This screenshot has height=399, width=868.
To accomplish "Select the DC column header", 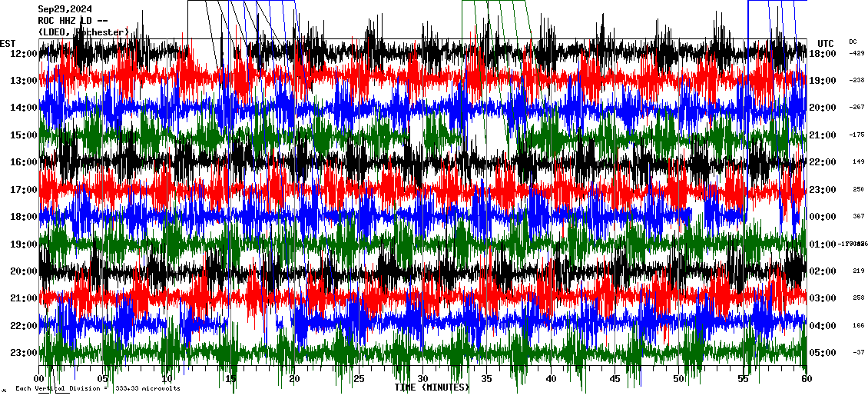I will click(853, 42).
